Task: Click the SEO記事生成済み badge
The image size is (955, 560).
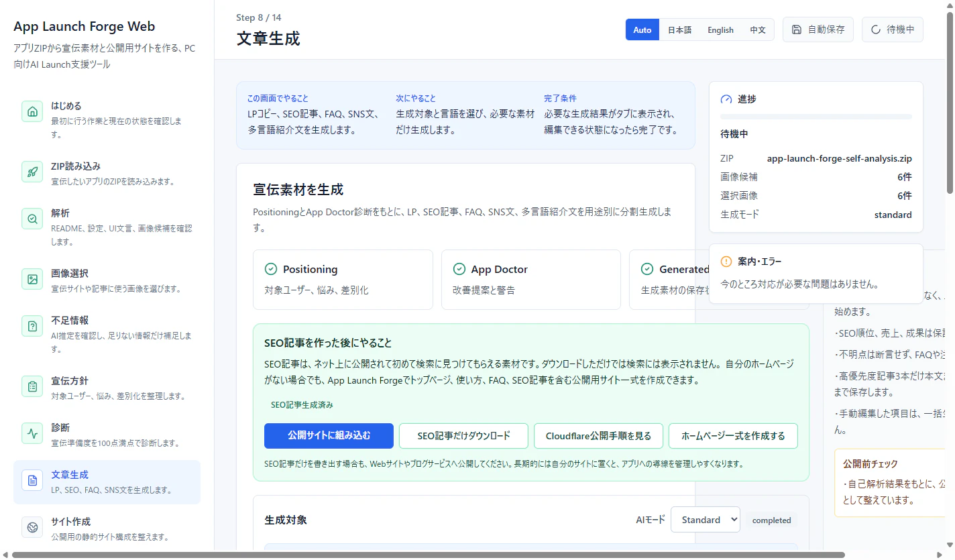Action: (302, 405)
